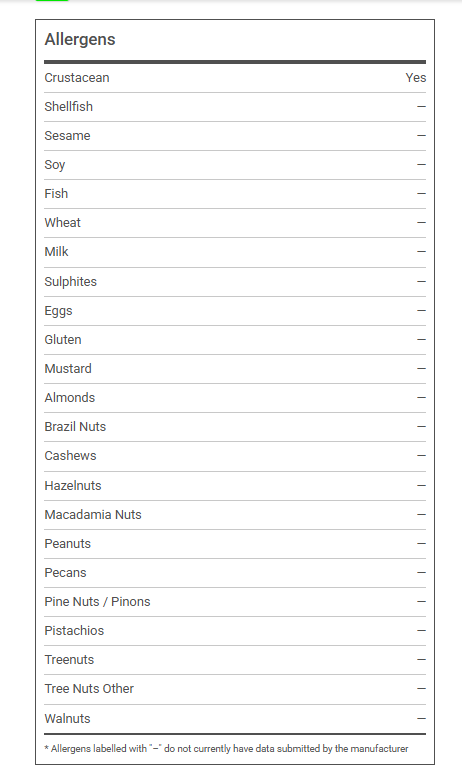462x770 pixels.
Task: Select the Tree Nuts Other label
Action: [89, 688]
